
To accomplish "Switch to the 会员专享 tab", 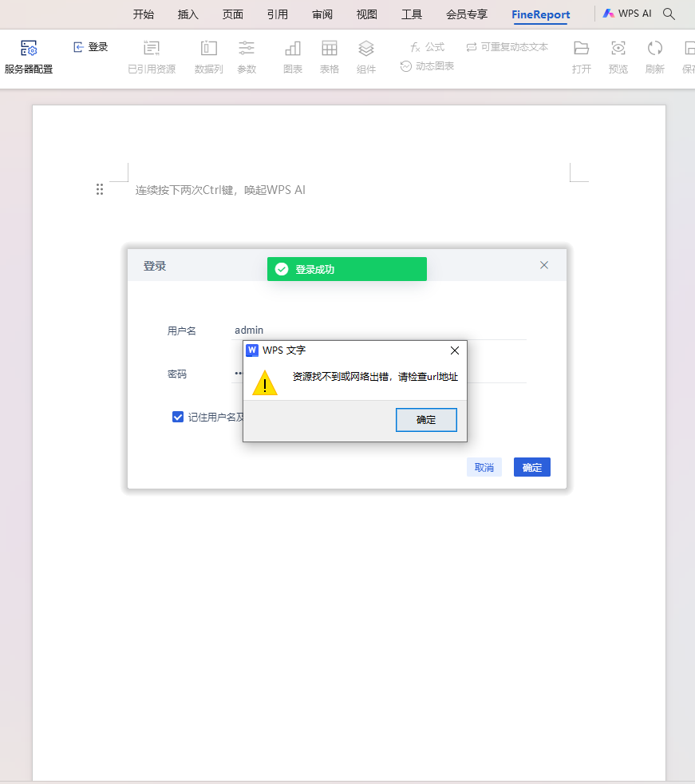I will click(x=467, y=14).
